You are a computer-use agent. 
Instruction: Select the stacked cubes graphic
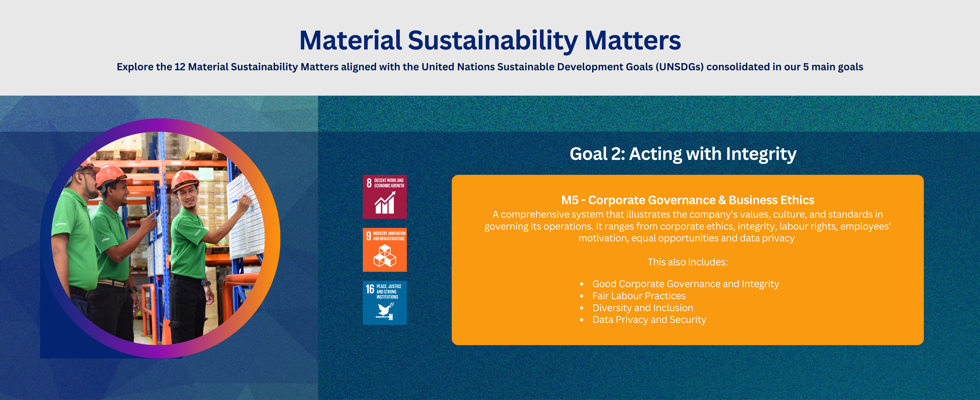[x=385, y=256]
